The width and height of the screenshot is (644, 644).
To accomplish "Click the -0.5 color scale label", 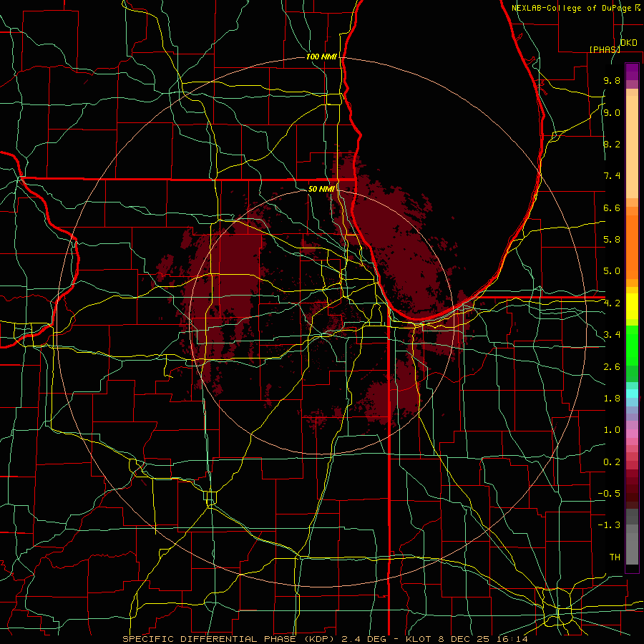I will (x=609, y=494).
